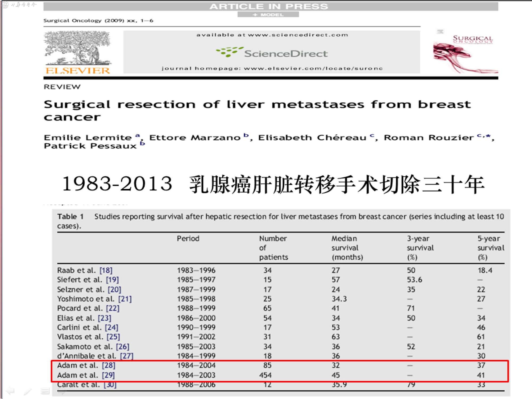Image resolution: width=532 pixels, height=399 pixels.
Task: Click the previous slide arrow icon
Action: (10, 391)
